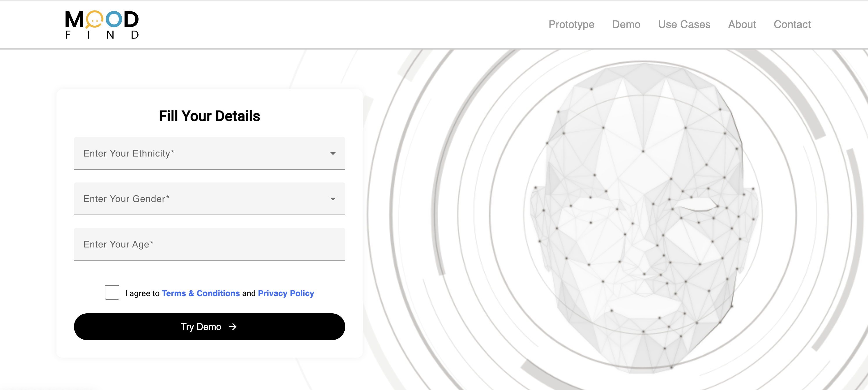Click the Ethnicity dropdown arrow

click(x=333, y=154)
